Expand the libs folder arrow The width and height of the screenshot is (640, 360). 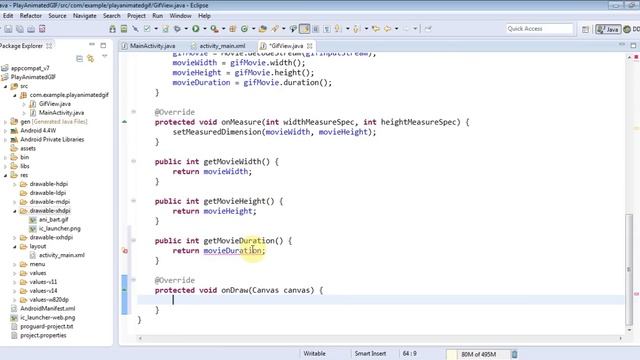coord(6,166)
